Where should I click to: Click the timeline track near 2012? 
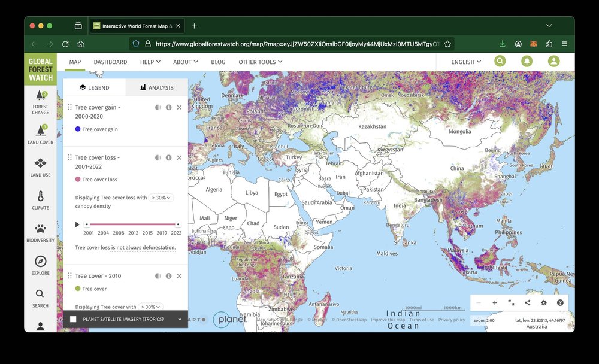point(133,224)
